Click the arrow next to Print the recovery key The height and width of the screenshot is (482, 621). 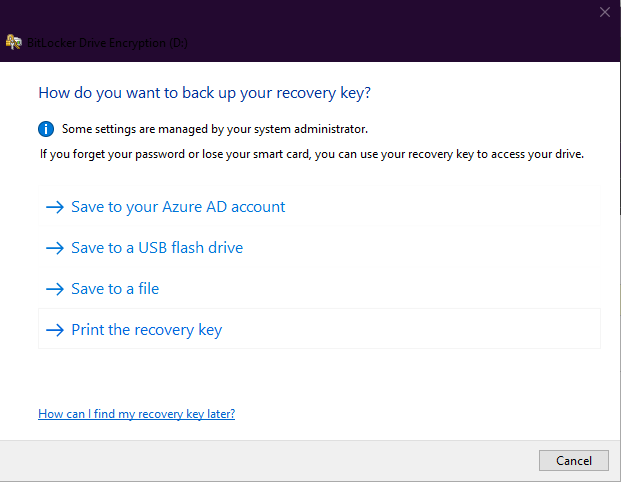click(x=54, y=330)
